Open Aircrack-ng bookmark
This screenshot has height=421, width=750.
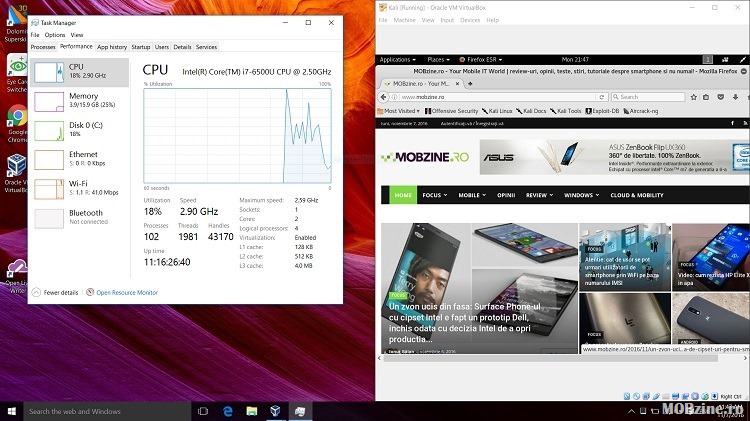tap(640, 111)
